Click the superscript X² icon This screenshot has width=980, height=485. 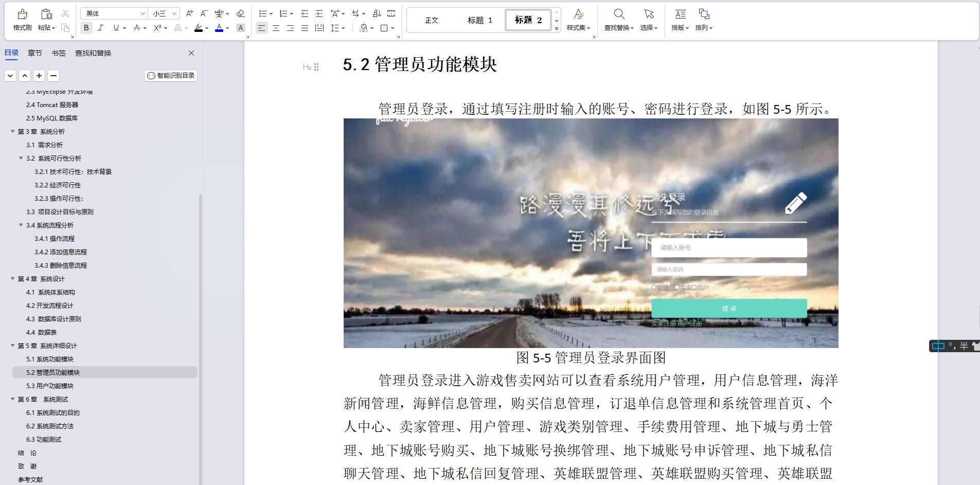tap(157, 28)
